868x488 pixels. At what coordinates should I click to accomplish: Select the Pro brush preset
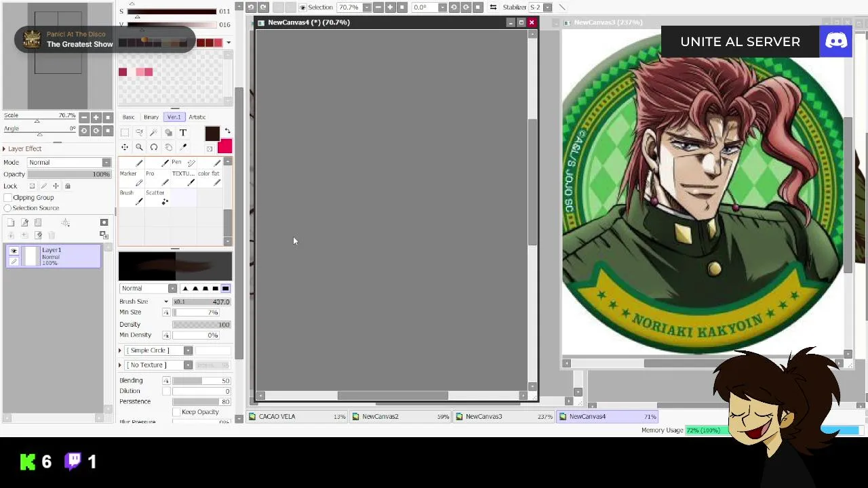[157, 178]
